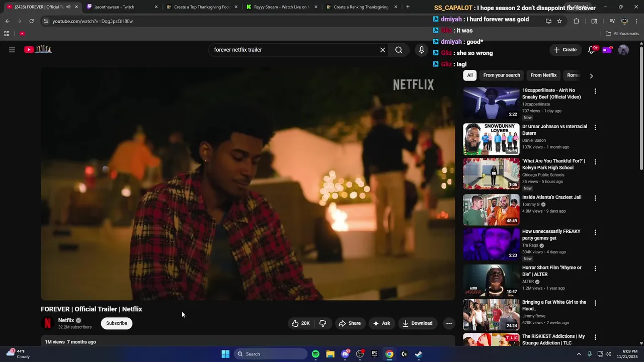The image size is (644, 362).
Task: Open more actions ellipsis under video
Action: coord(449,323)
